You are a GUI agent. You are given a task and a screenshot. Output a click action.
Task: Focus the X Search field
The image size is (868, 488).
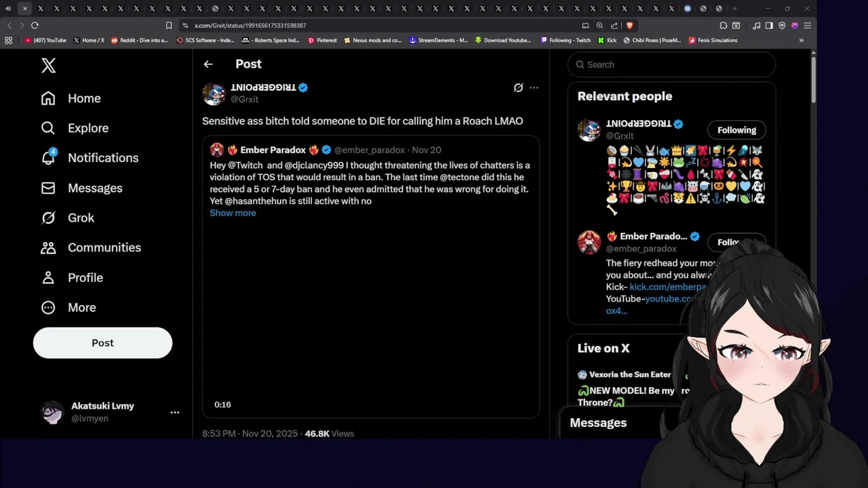(671, 64)
